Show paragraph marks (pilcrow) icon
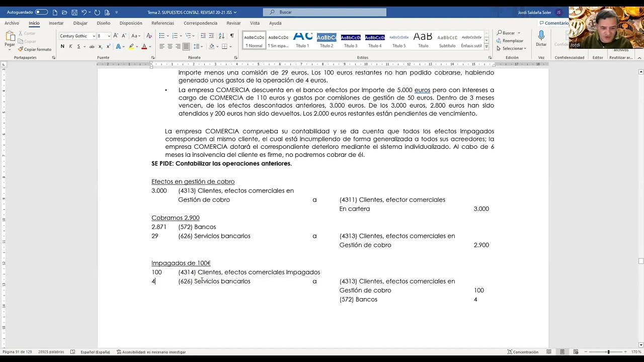The height and width of the screenshot is (362, 644). click(232, 36)
